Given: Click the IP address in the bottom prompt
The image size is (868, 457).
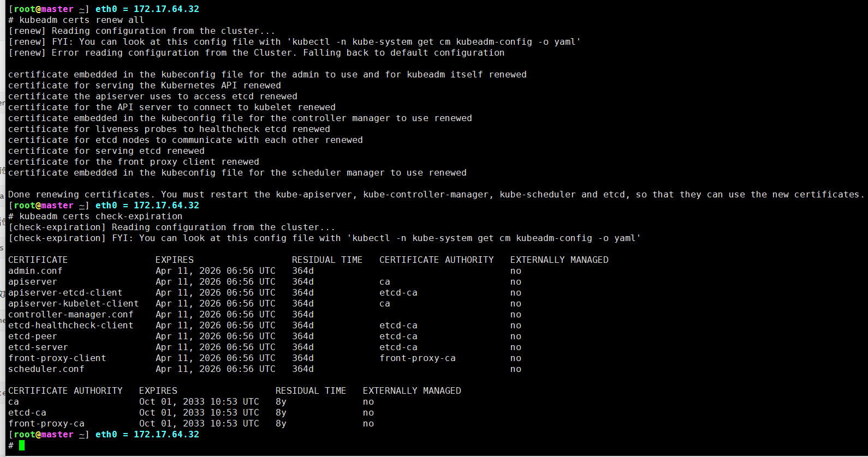Looking at the screenshot, I should click(x=166, y=435).
